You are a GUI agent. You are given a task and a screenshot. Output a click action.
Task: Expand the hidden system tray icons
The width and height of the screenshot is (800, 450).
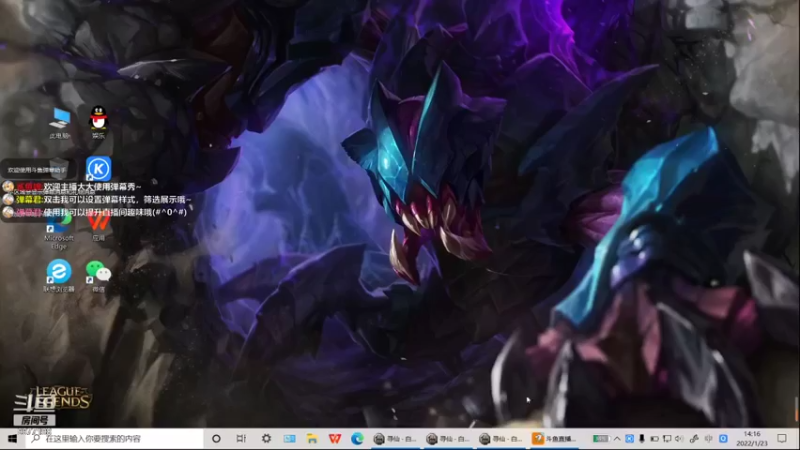[x=617, y=438]
